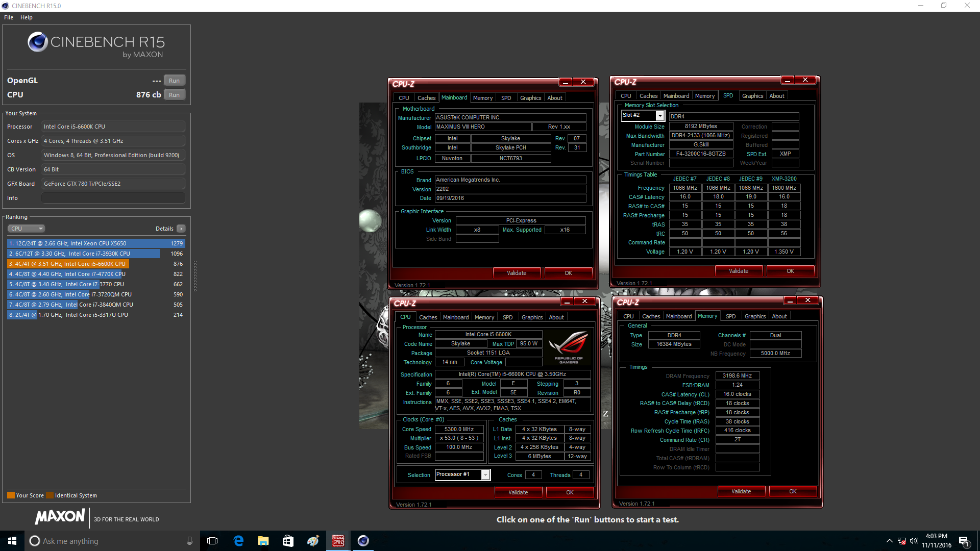980x551 pixels.
Task: Click the ranking panel resize grip handle
Action: [x=195, y=277]
